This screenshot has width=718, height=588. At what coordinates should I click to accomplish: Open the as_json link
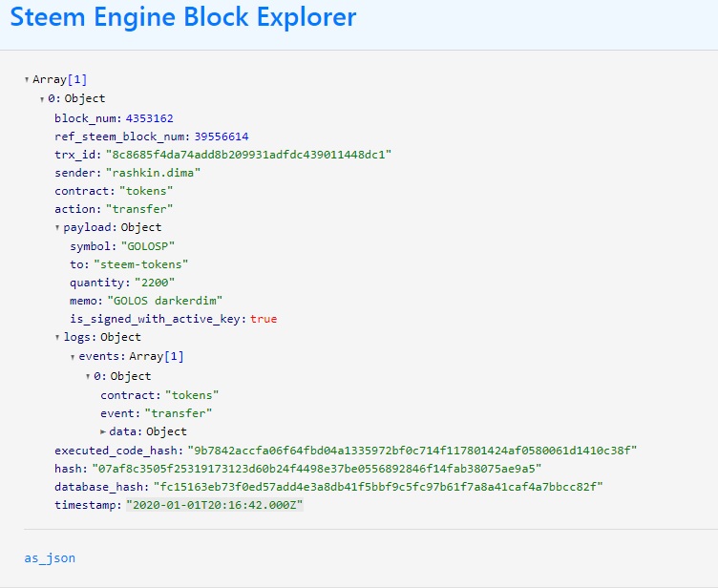pos(50,558)
